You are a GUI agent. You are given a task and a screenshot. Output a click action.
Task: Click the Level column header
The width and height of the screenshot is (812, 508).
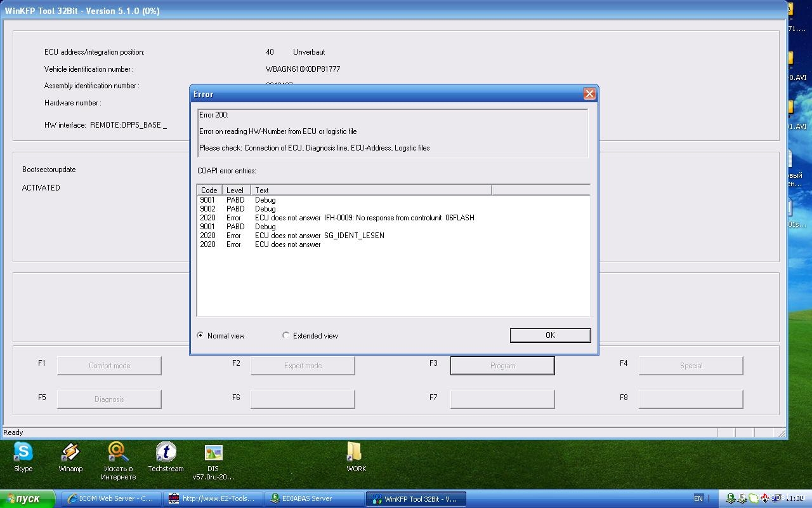point(235,190)
